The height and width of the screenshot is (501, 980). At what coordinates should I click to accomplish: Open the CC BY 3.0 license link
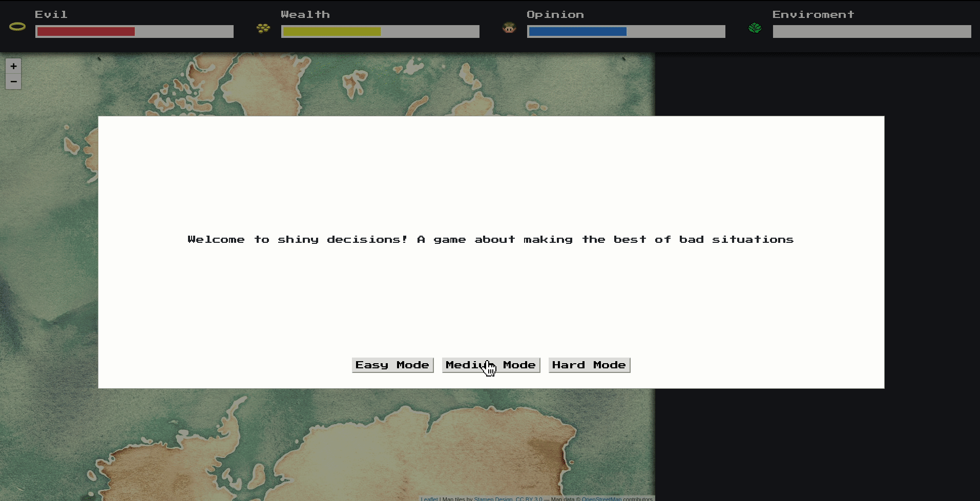[529, 498]
